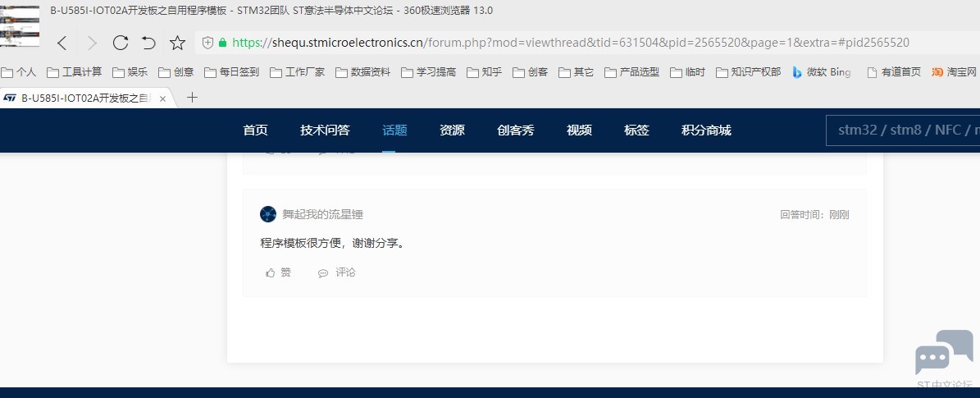
Task: Click the green lock icon
Action: [222, 43]
